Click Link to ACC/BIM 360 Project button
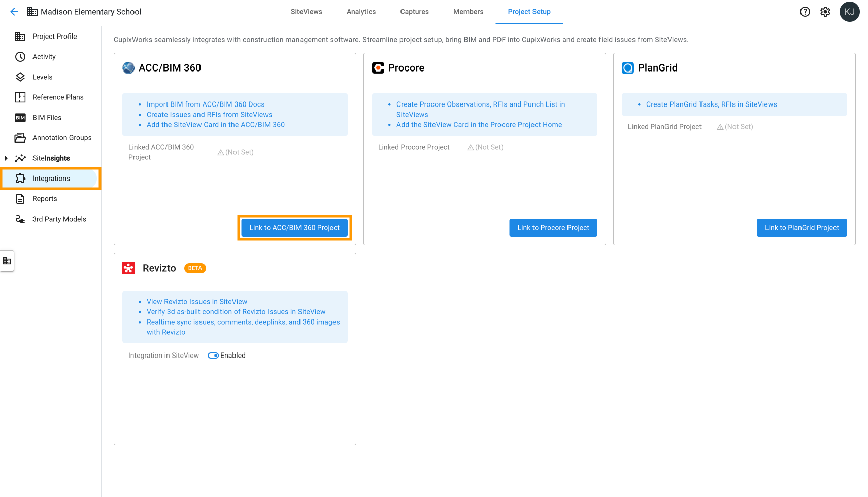This screenshot has width=868, height=497. point(294,228)
